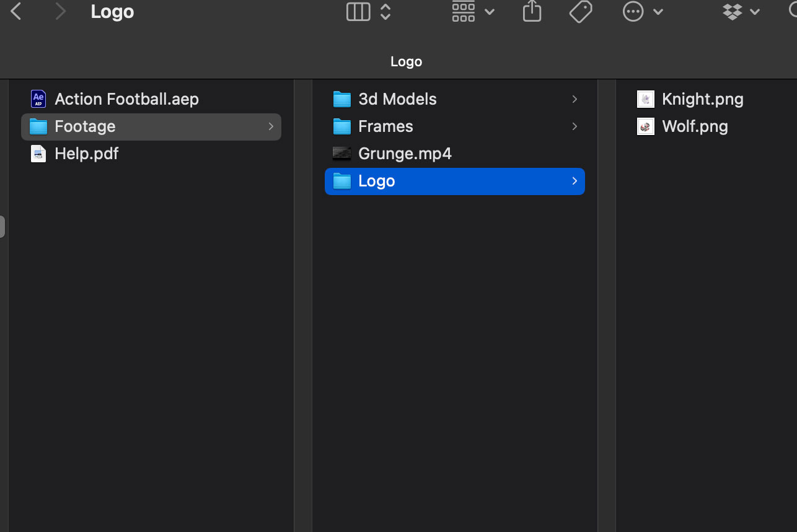Open the Dropbox toolbar dropdown
This screenshot has height=532, width=797.
741,12
